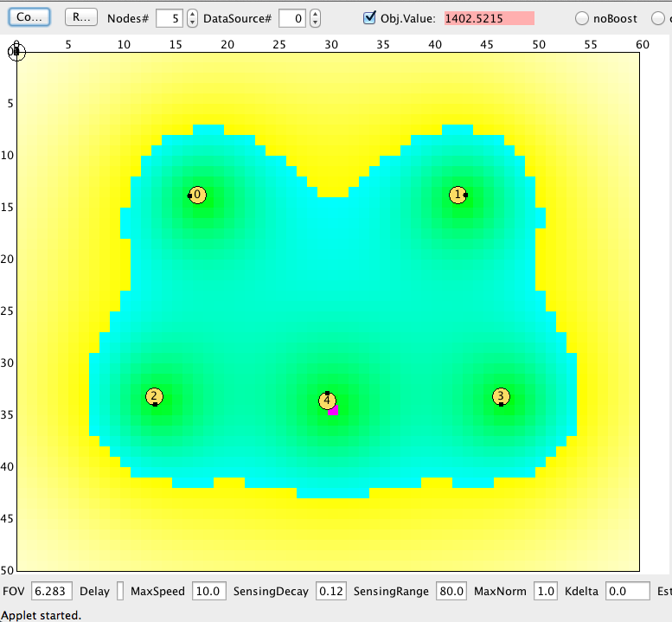Toggle the Obj.Value checkbox

tap(370, 17)
